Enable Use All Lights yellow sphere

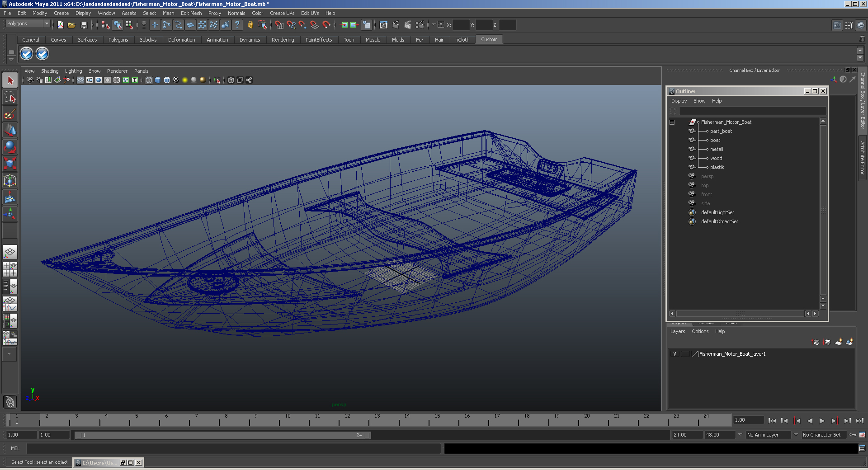(185, 80)
